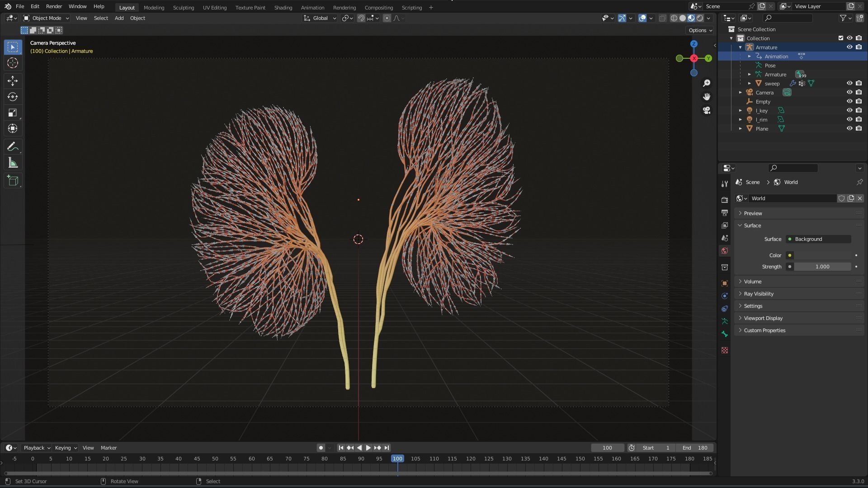This screenshot has height=488, width=868.
Task: Click the Strength value slider
Action: 823,267
